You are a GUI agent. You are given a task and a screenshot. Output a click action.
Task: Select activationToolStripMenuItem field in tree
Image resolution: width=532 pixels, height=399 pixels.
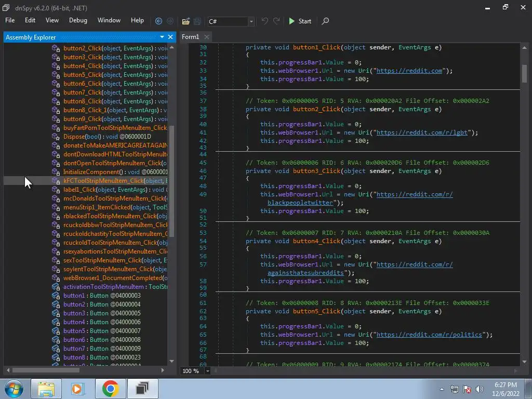click(x=115, y=286)
